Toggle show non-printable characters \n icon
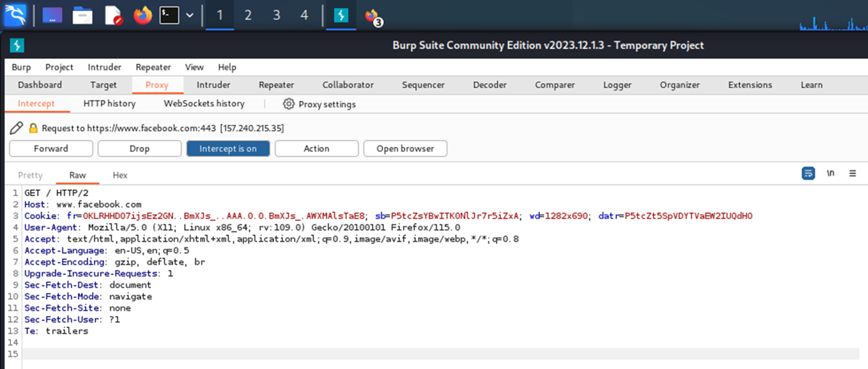Screen dimensions: 868x369 [830, 173]
